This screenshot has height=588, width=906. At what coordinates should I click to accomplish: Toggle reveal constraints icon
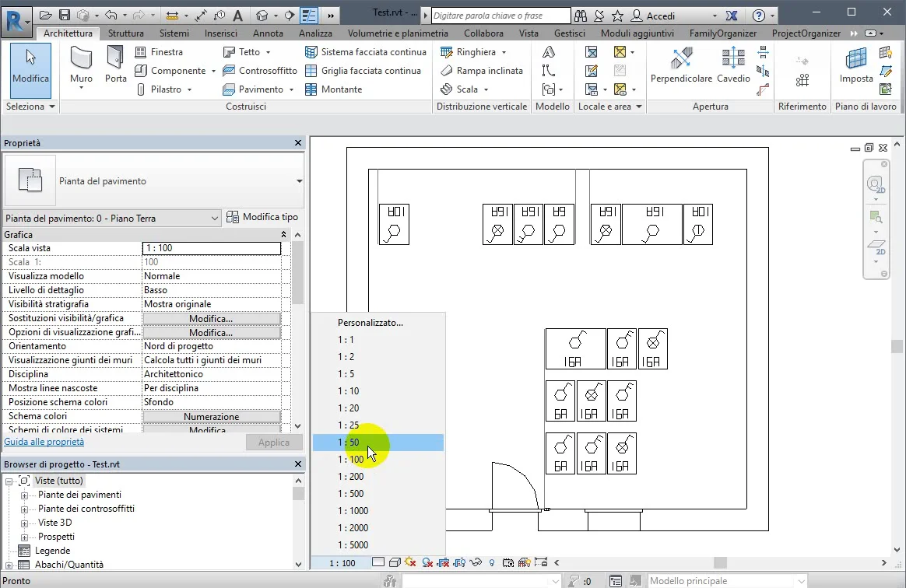pos(541,562)
